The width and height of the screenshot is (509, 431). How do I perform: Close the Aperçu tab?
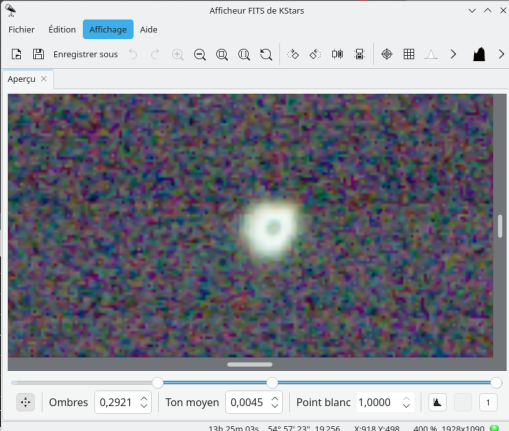point(44,79)
